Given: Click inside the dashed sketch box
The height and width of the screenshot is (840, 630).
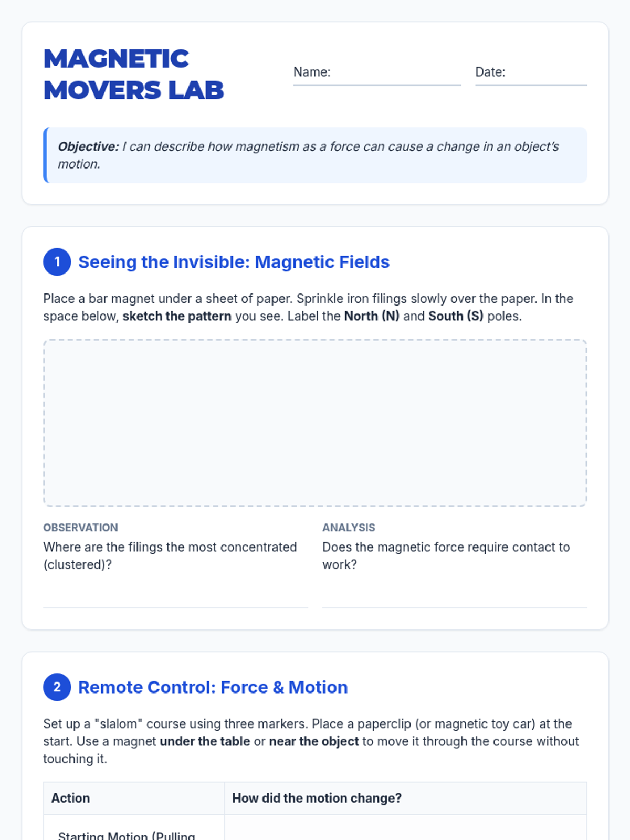Looking at the screenshot, I should tap(315, 423).
